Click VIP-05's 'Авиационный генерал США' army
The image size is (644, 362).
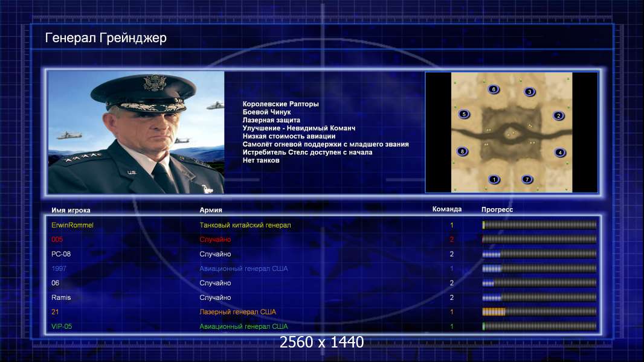(x=243, y=326)
